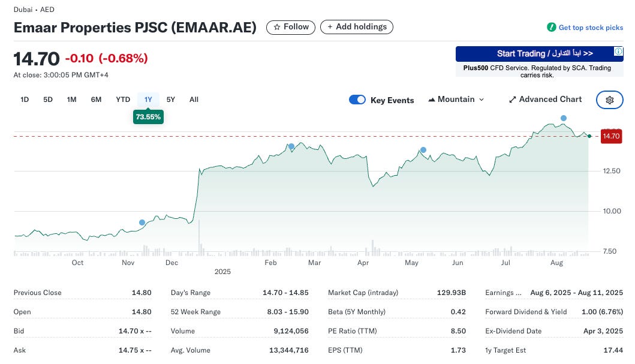Select the 1Y time range tab
The height and width of the screenshot is (364, 635).
coord(148,100)
